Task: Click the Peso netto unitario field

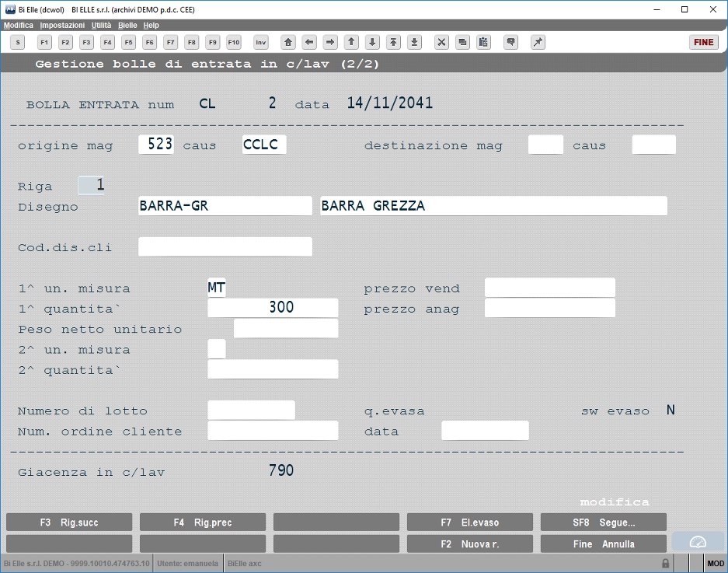Action: pos(286,328)
